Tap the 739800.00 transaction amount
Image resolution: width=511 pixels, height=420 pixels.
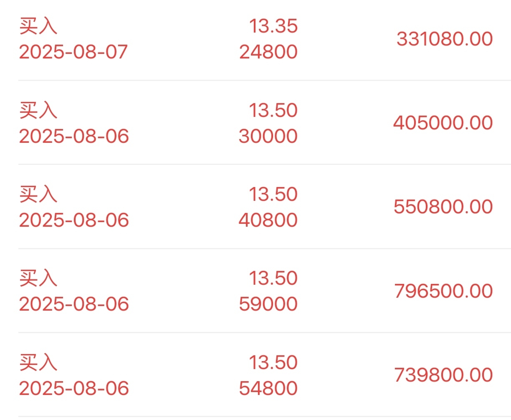[443, 375]
